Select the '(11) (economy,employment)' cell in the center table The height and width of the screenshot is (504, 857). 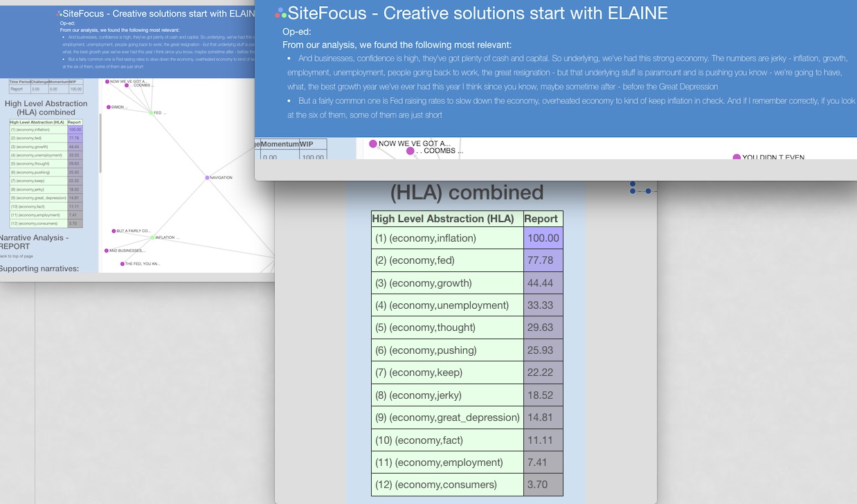(x=447, y=462)
